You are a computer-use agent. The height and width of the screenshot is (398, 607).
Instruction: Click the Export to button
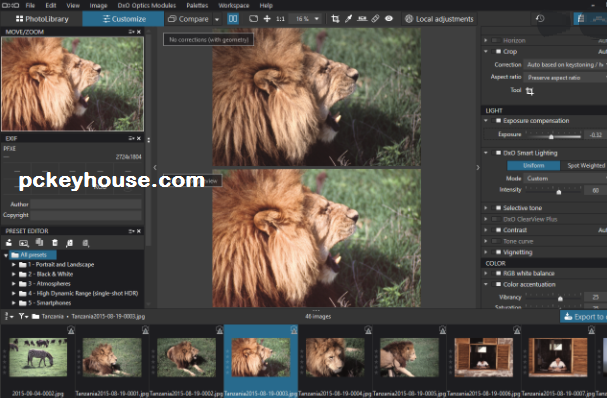(584, 317)
